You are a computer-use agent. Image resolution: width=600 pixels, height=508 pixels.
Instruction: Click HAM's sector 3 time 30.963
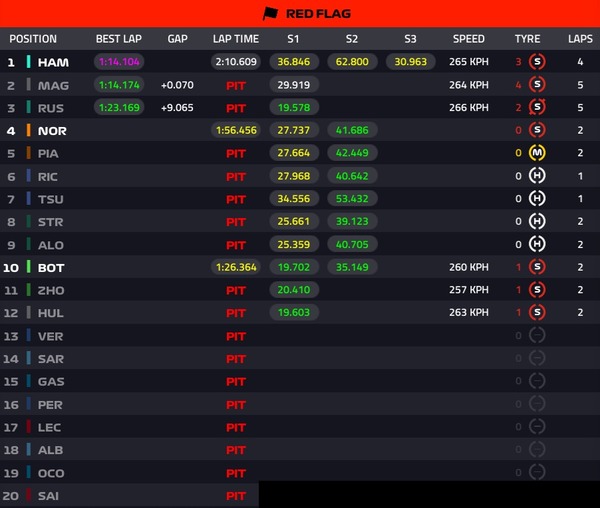click(411, 62)
